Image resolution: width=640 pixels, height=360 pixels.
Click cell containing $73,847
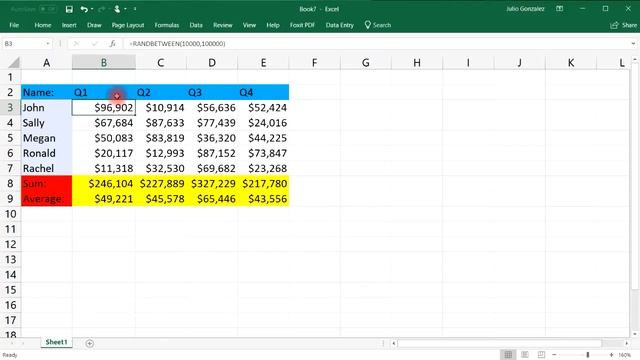click(263, 153)
